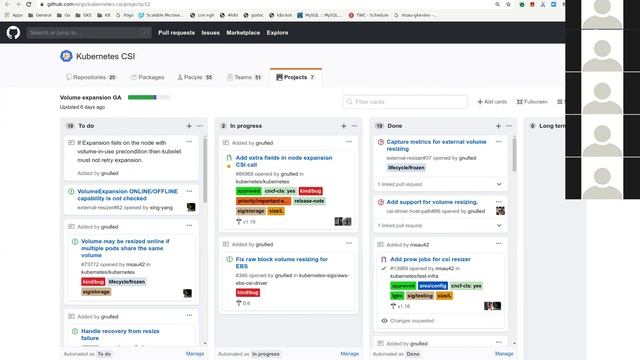Open 'Volume may be resized online' issue
Viewport: 640px width, 360px height.
coord(125,248)
